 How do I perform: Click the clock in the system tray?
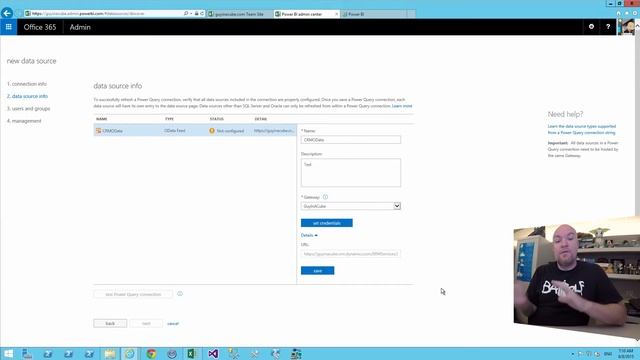[x=626, y=353]
